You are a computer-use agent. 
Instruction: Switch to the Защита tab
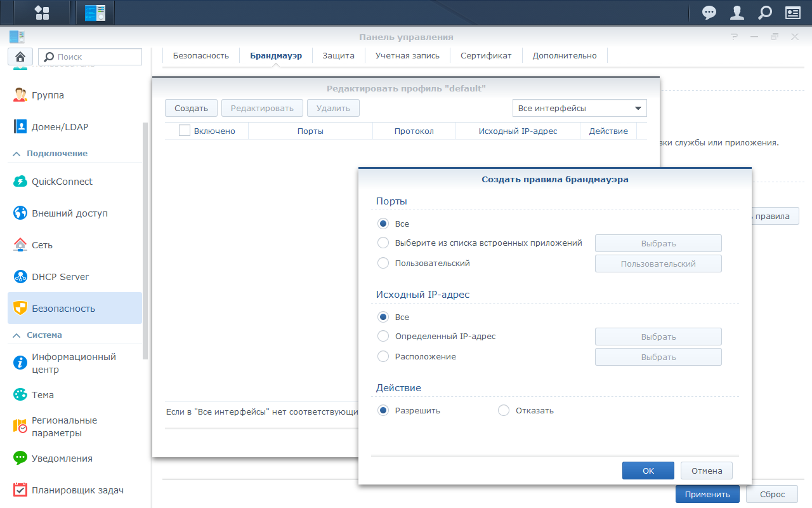339,55
